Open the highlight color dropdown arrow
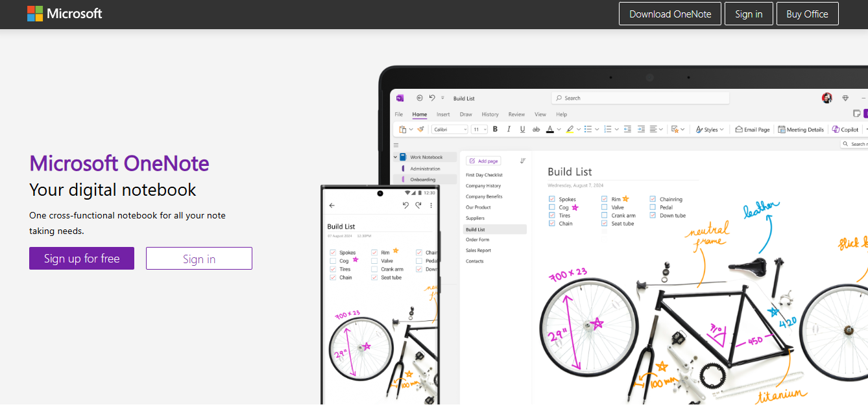Image resolution: width=868 pixels, height=409 pixels. click(579, 130)
